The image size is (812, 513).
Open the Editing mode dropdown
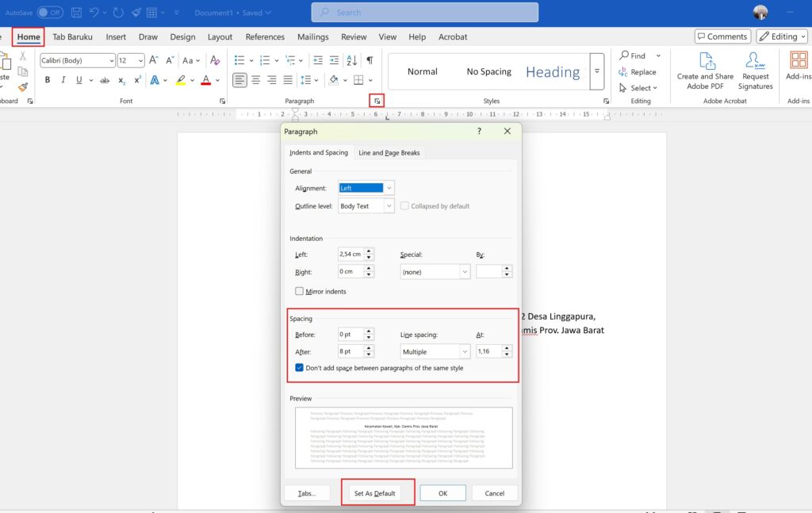click(x=782, y=36)
